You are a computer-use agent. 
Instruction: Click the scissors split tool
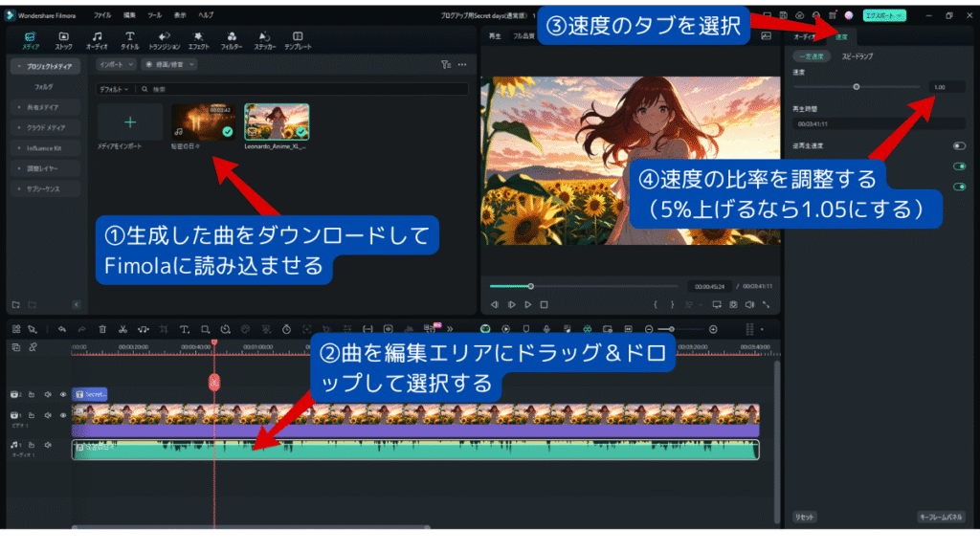(x=123, y=329)
